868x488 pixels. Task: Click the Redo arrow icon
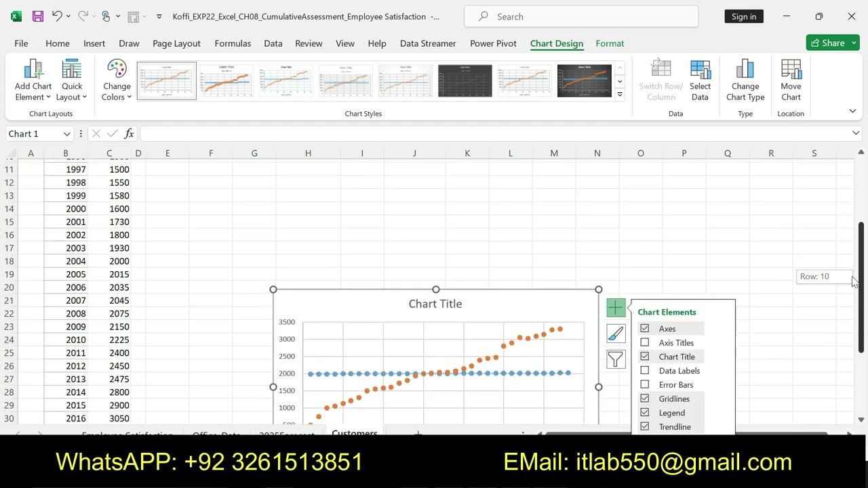[82, 16]
